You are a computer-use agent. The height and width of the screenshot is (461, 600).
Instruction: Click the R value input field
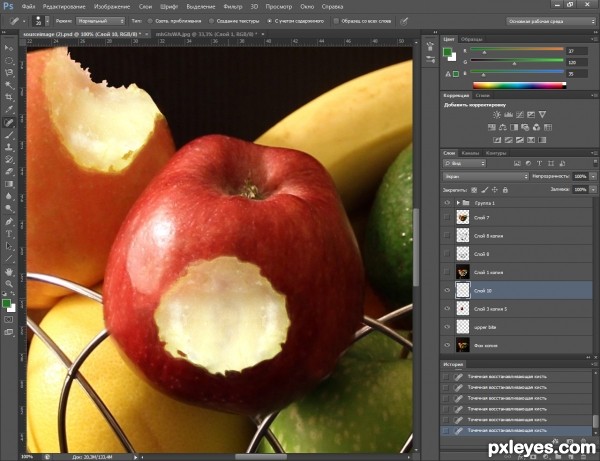click(576, 51)
